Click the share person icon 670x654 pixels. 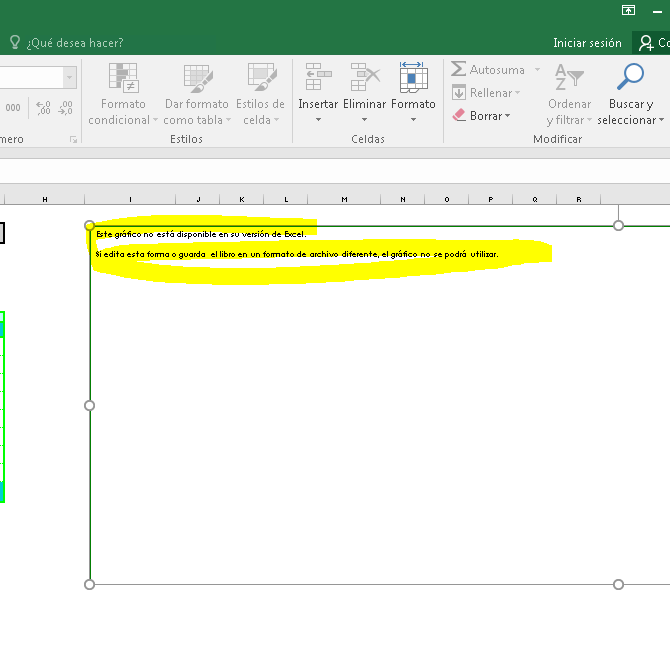pyautogui.click(x=646, y=43)
